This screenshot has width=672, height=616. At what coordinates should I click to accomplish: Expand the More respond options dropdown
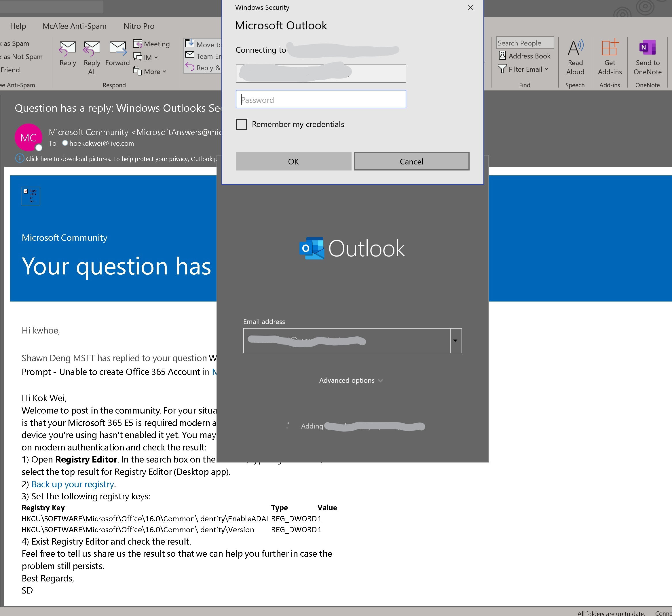coord(149,71)
